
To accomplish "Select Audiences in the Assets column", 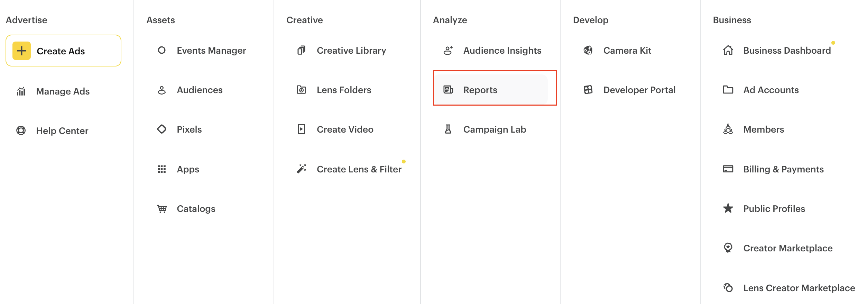I will (x=200, y=90).
